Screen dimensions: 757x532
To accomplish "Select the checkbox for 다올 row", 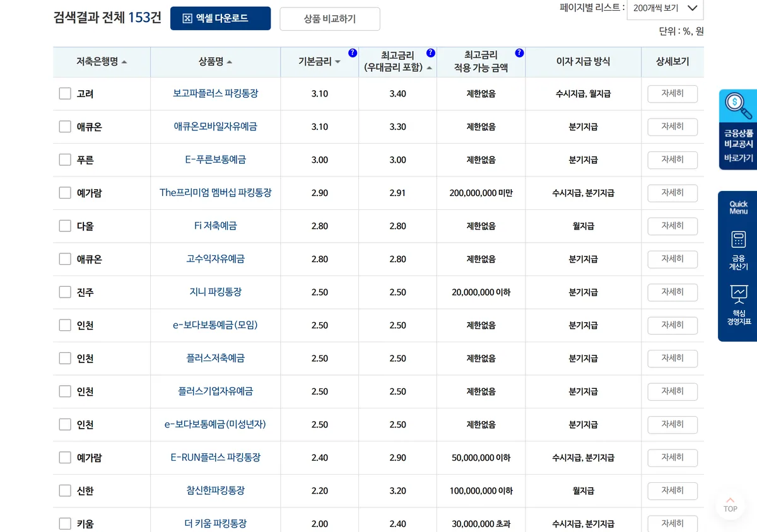I will [65, 226].
